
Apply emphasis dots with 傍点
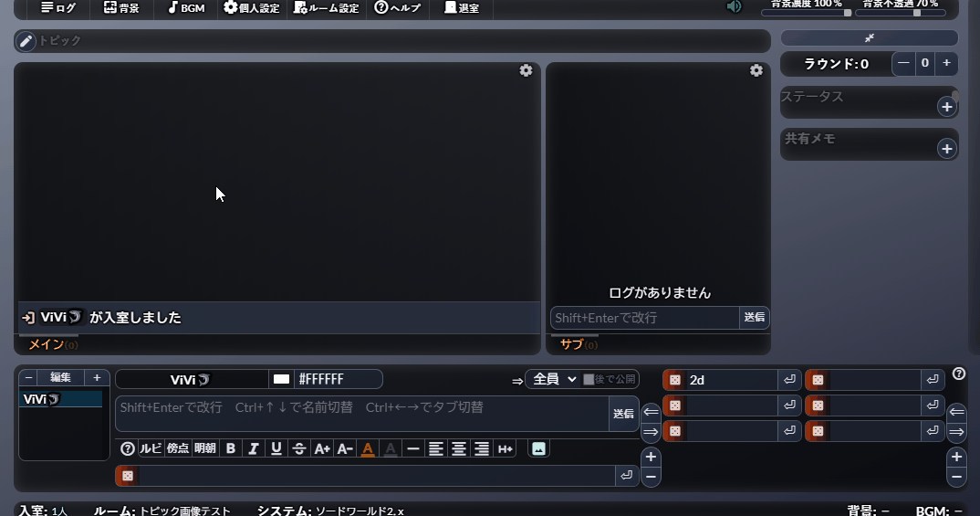[178, 449]
